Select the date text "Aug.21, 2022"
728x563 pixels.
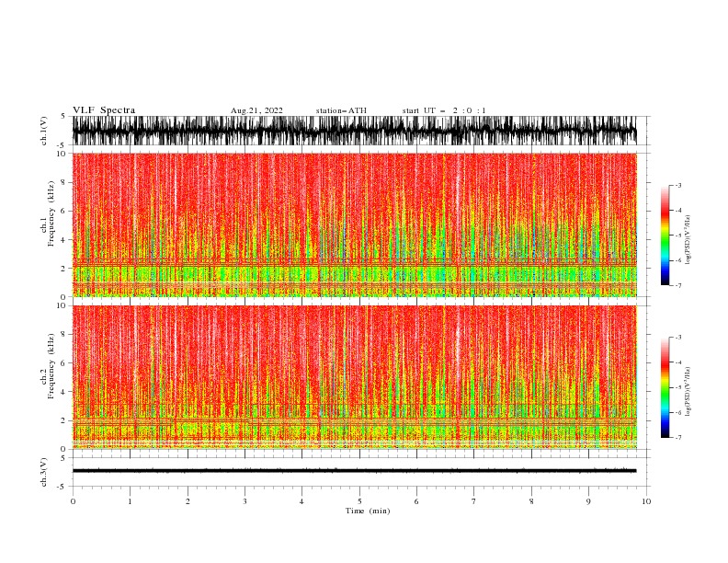256,110
